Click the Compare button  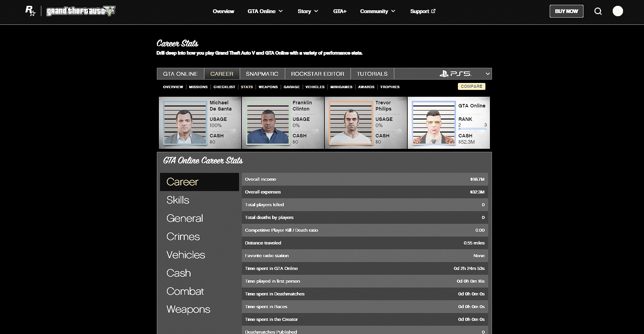click(471, 86)
